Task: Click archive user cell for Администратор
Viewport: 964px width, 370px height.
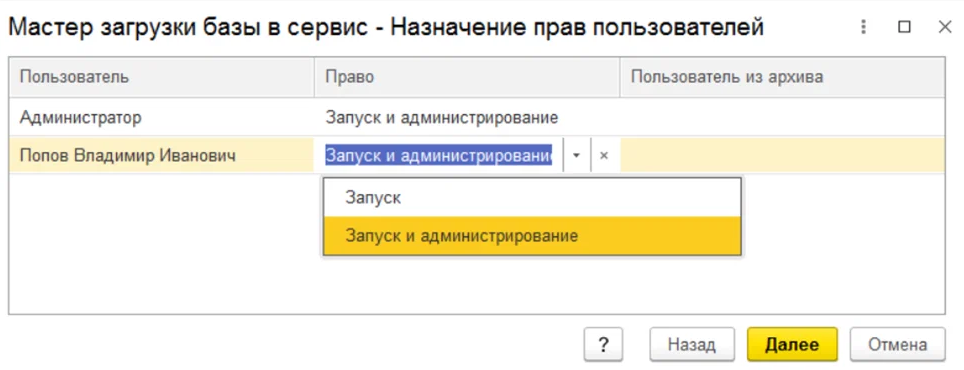Action: pyautogui.click(x=782, y=117)
